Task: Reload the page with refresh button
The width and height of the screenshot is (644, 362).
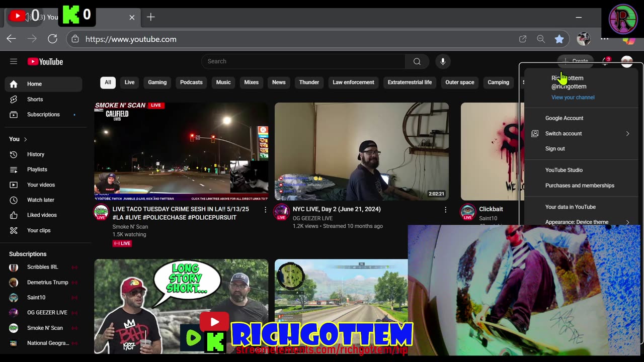Action: (x=52, y=39)
